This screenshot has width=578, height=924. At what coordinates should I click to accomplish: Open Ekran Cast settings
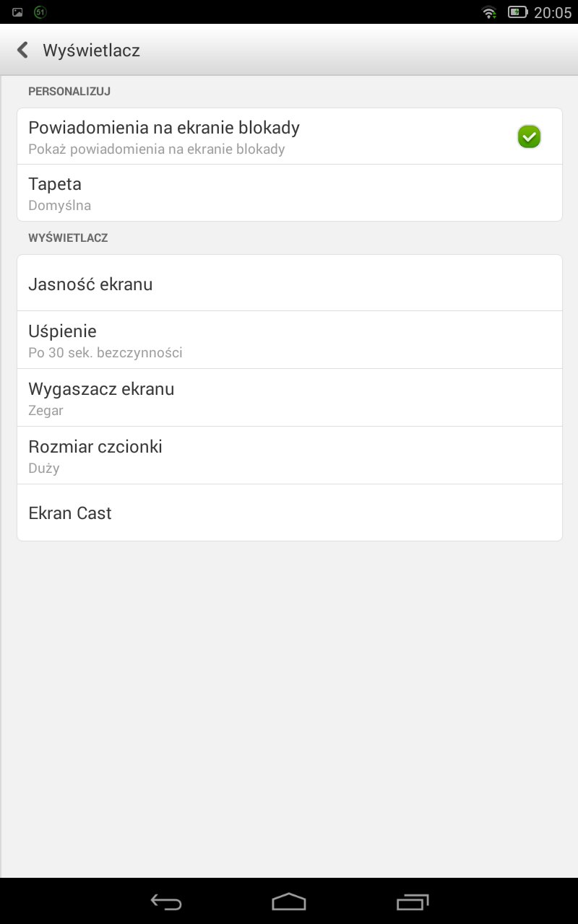pos(289,513)
